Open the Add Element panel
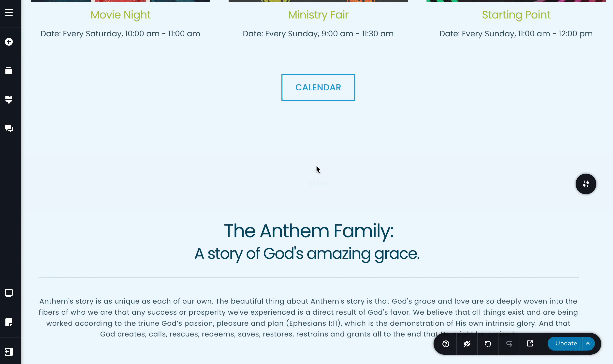613x364 pixels. click(9, 42)
